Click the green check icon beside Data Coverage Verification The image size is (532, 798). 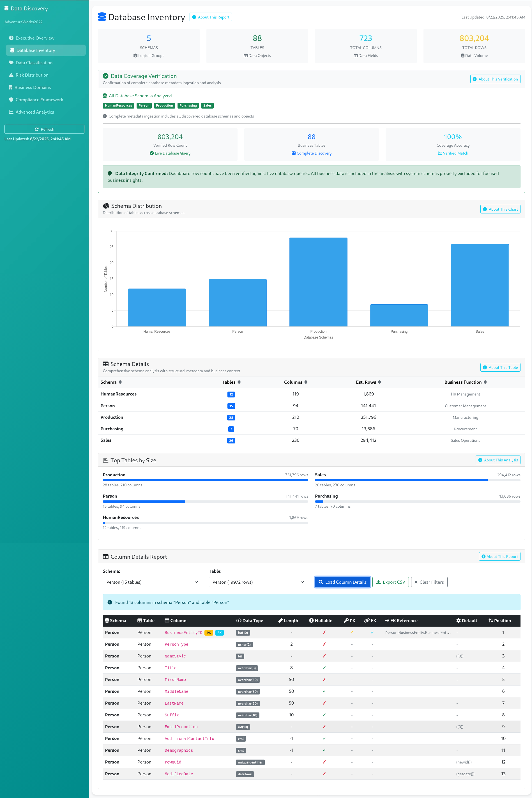(x=105, y=76)
